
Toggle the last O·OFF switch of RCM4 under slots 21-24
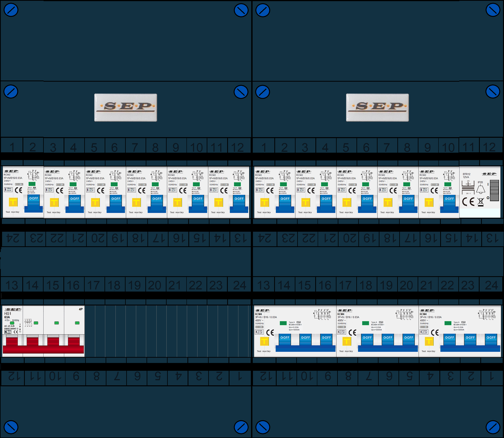491,340
